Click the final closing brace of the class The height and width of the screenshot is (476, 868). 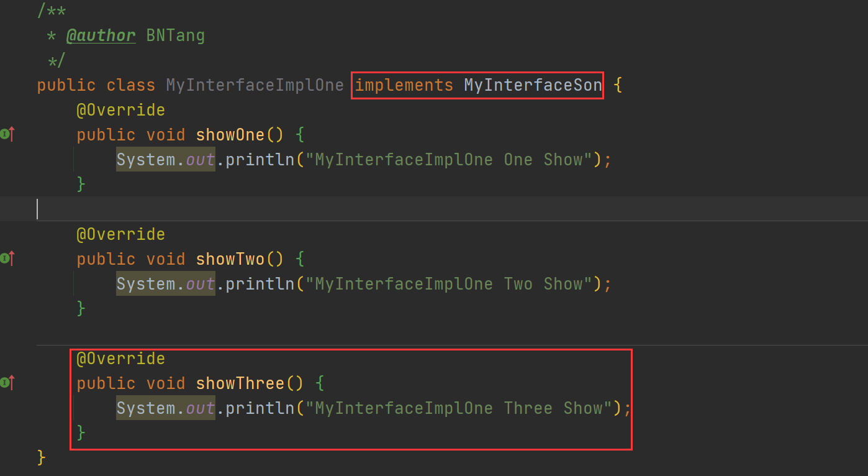tap(42, 458)
